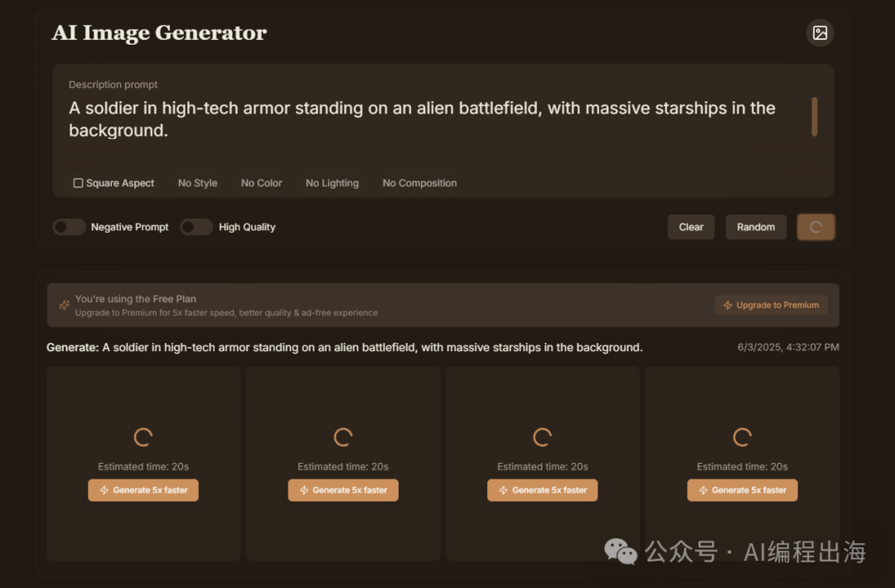This screenshot has width=895, height=588.
Task: Click loading spinner in fourth image slot
Action: click(x=742, y=437)
